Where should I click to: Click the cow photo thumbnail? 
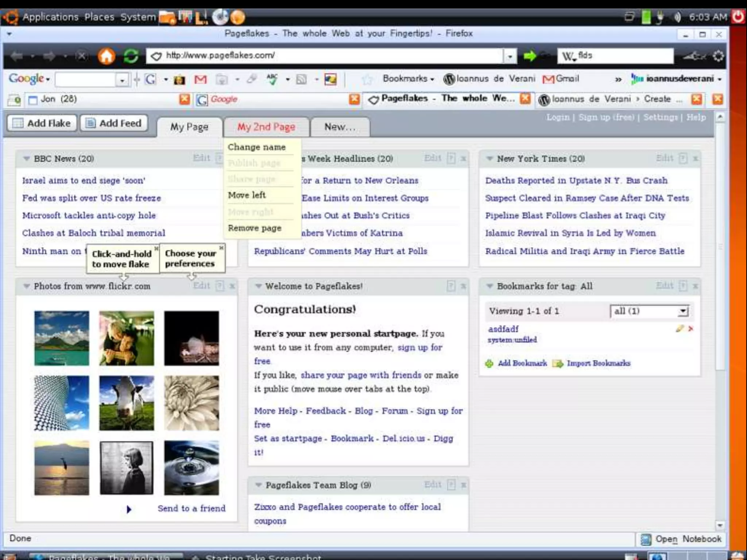click(x=127, y=403)
